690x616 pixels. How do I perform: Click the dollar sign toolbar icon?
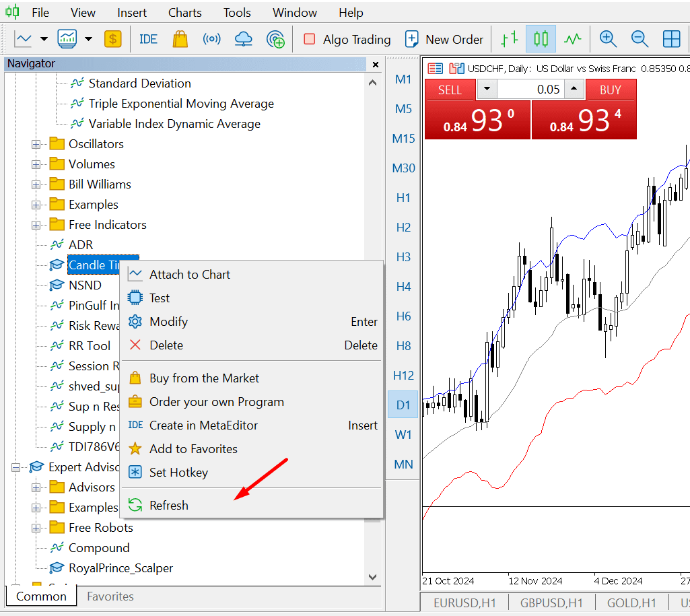tap(113, 39)
